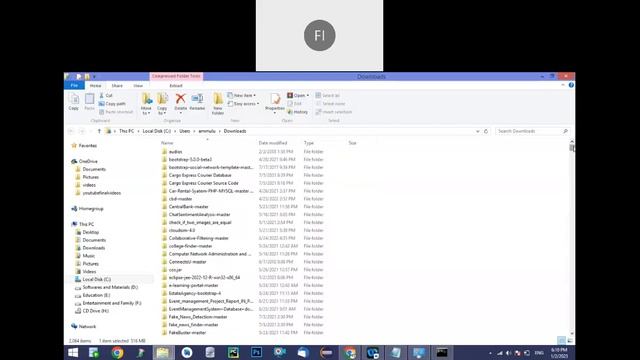Click Select none in the ribbon
640x360 pixels.
330,104
